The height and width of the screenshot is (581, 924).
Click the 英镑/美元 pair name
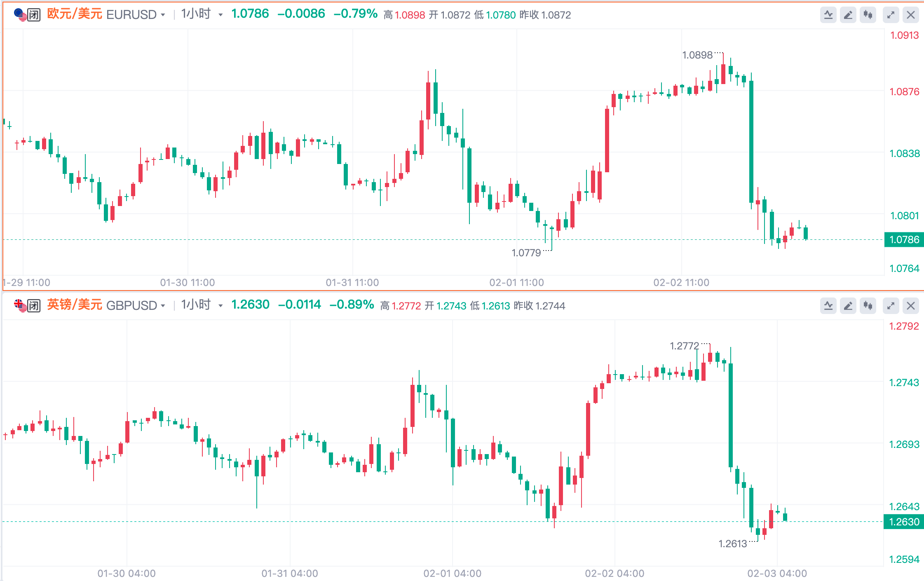pyautogui.click(x=75, y=305)
